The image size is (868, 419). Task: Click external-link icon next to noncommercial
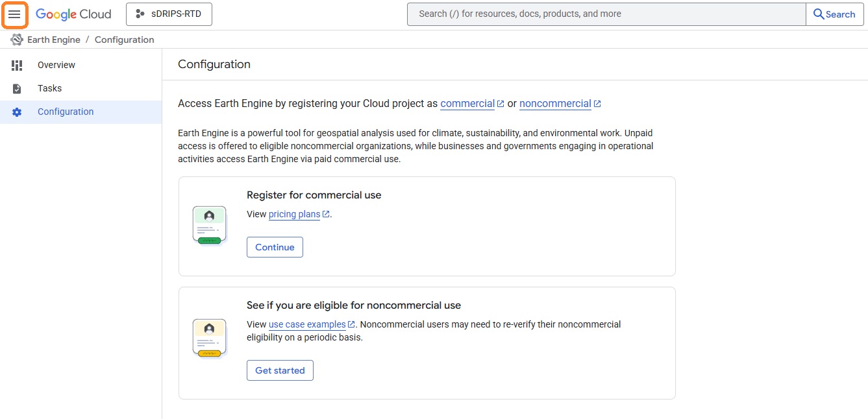pyautogui.click(x=597, y=104)
